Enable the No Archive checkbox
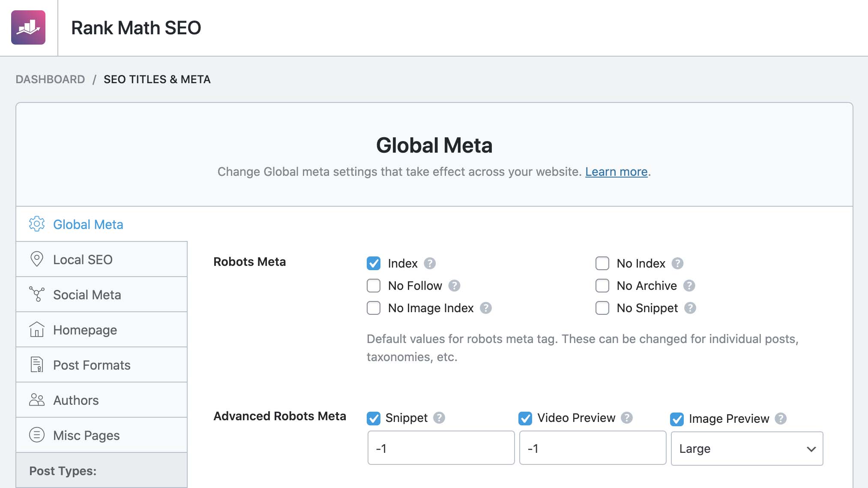Screen dimensions: 868x488 (602, 286)
